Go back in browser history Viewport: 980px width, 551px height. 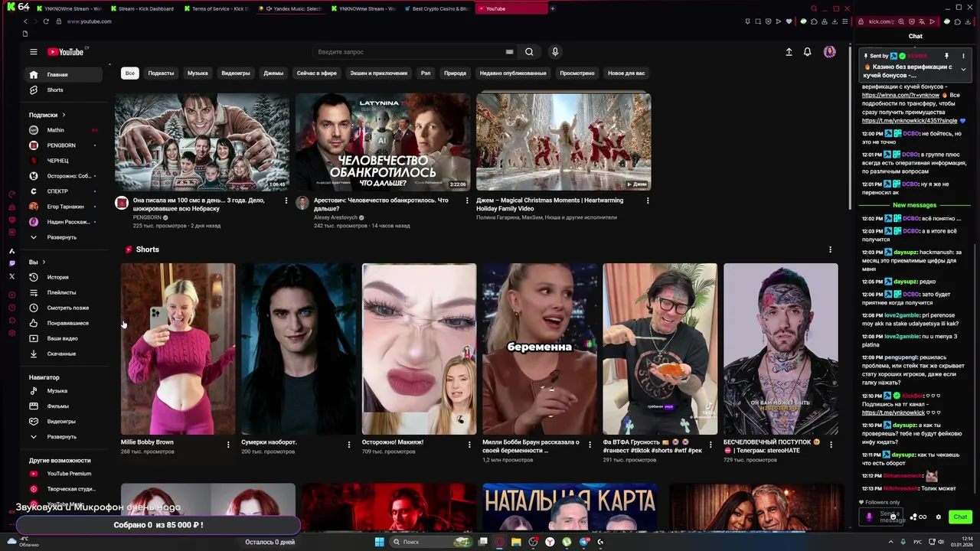[x=24, y=21]
